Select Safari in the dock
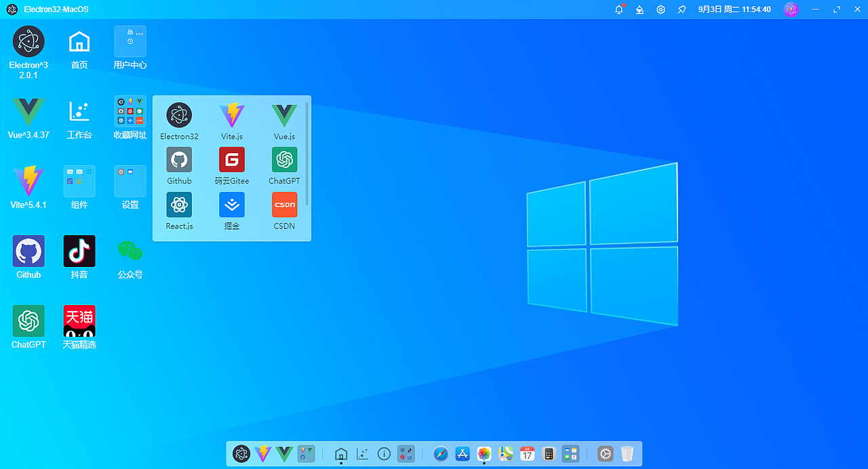The width and height of the screenshot is (868, 469). [441, 454]
